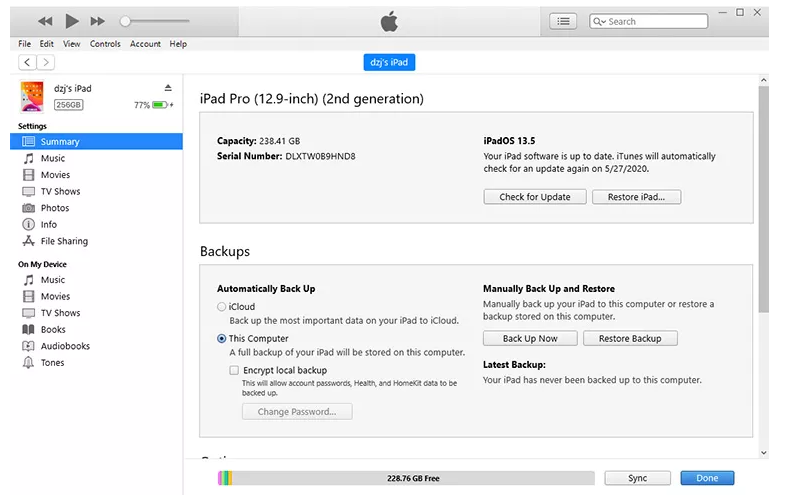
Task: Open the Edit menu
Action: click(47, 44)
